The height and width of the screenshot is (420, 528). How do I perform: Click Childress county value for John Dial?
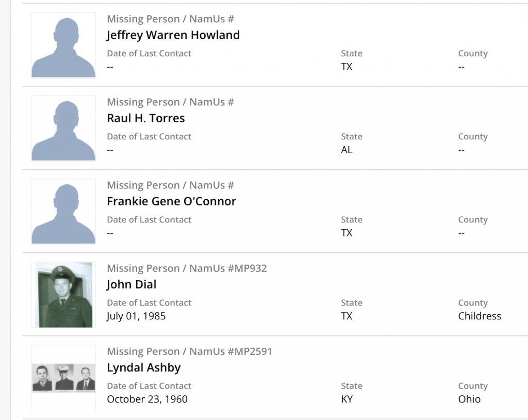pos(480,316)
